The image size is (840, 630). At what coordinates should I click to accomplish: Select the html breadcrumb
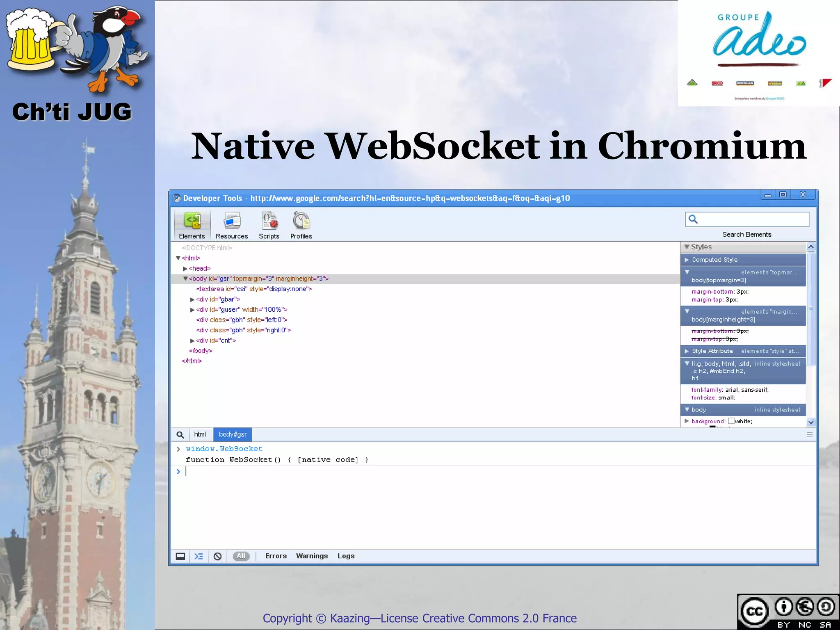tap(200, 434)
